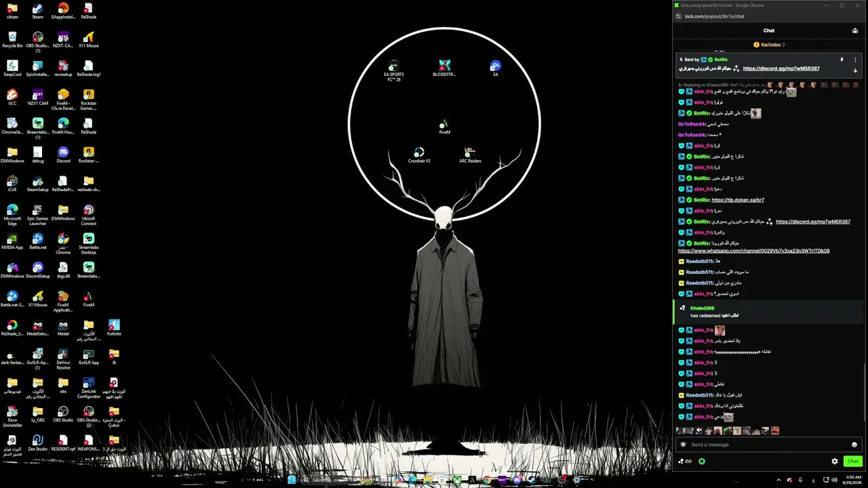Image resolution: width=868 pixels, height=488 pixels.
Task: Show hidden system tray icons
Action: tap(778, 480)
